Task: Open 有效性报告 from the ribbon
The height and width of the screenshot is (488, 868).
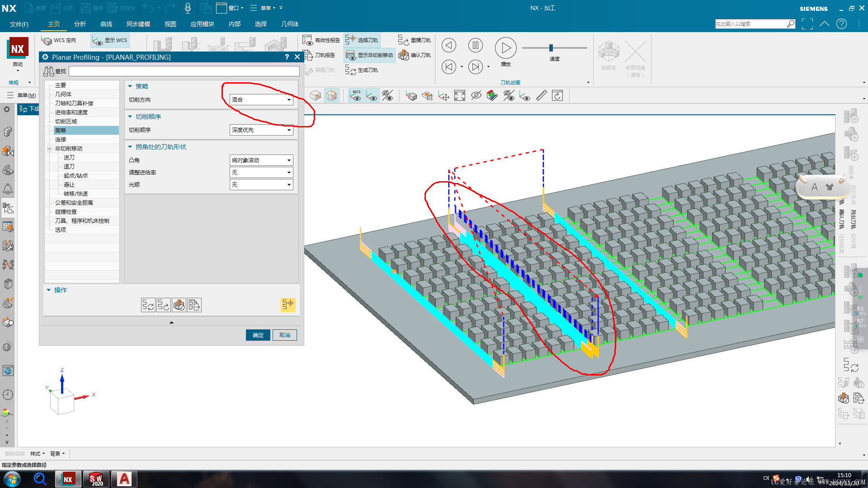Action: 321,40
